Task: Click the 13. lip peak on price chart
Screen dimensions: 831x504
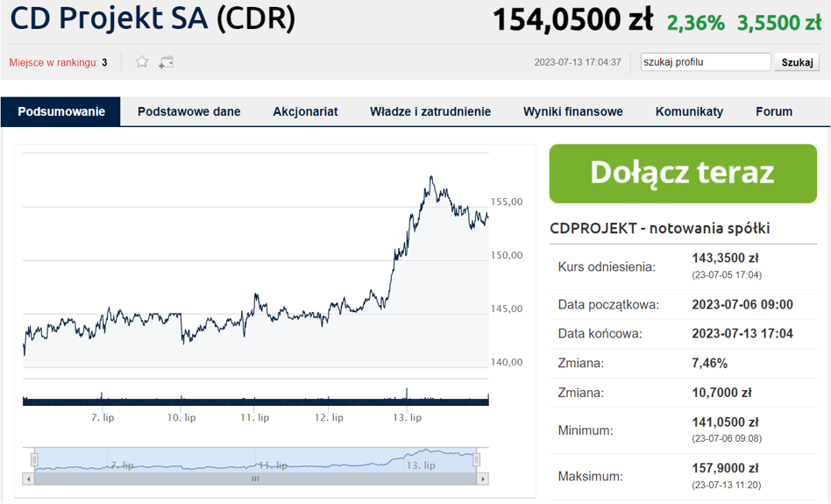Action: (431, 177)
